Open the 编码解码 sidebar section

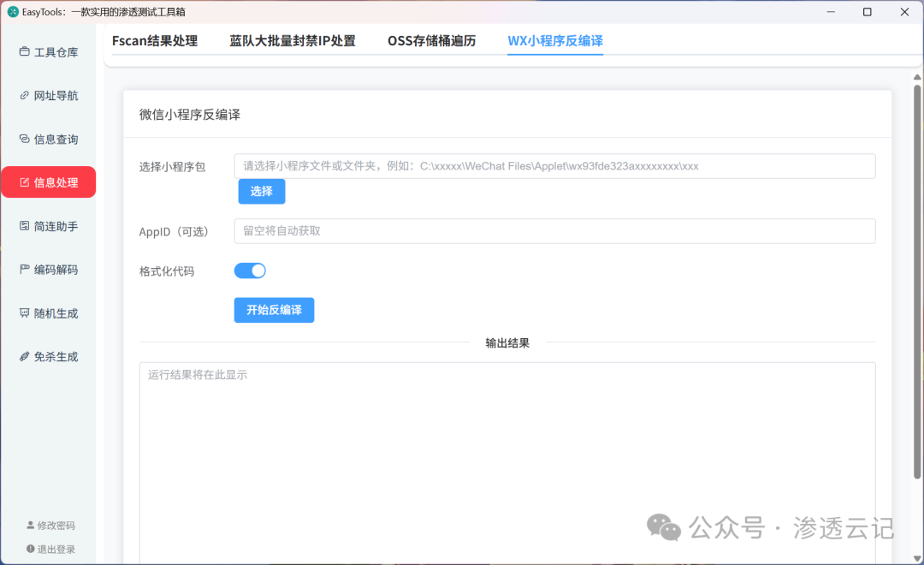49,270
